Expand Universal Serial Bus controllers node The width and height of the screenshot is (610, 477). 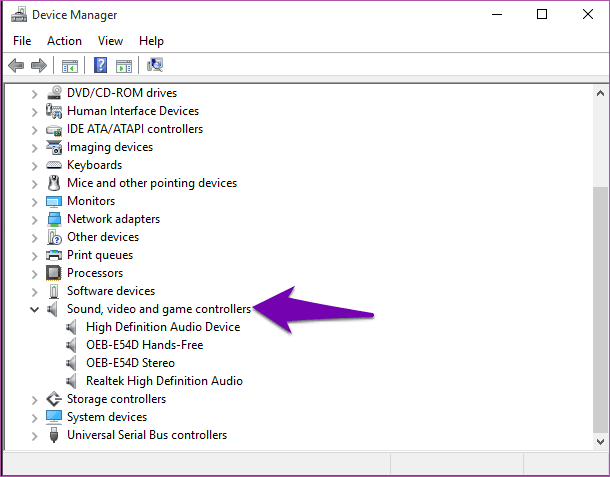(x=35, y=435)
